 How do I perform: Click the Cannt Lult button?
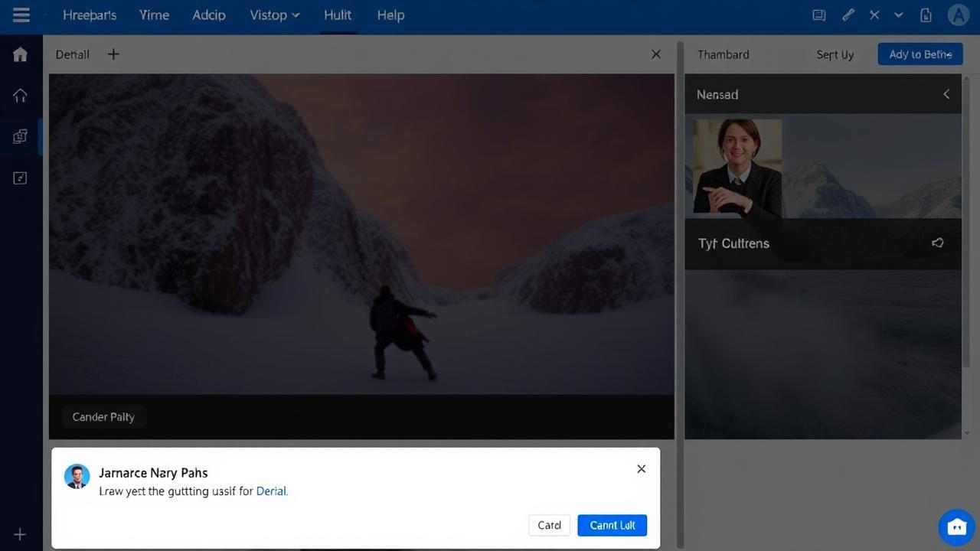coord(612,525)
